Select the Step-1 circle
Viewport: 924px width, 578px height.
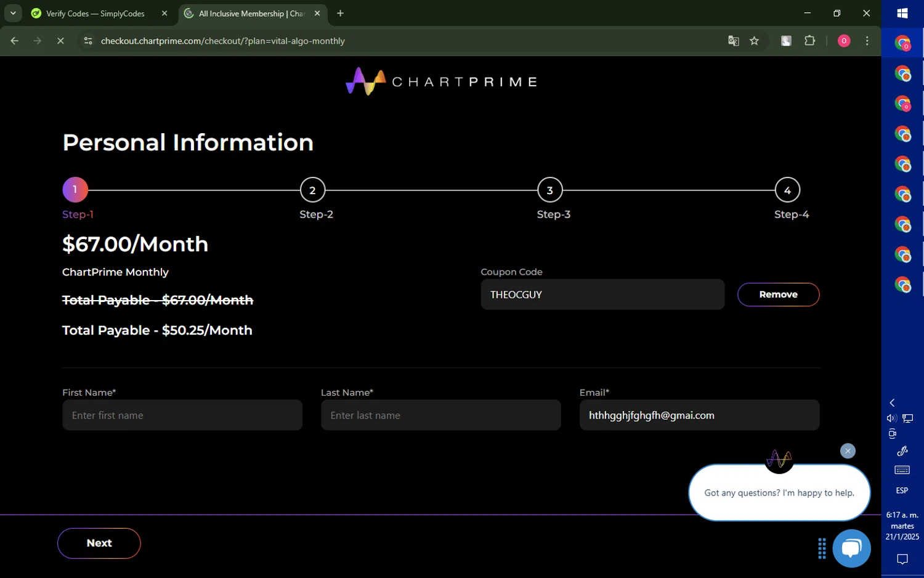click(x=75, y=190)
